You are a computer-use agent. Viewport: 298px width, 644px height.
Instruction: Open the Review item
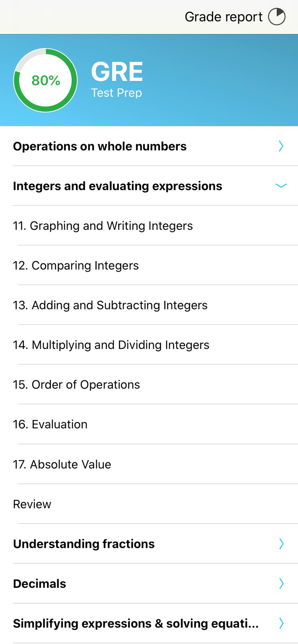[x=32, y=504]
